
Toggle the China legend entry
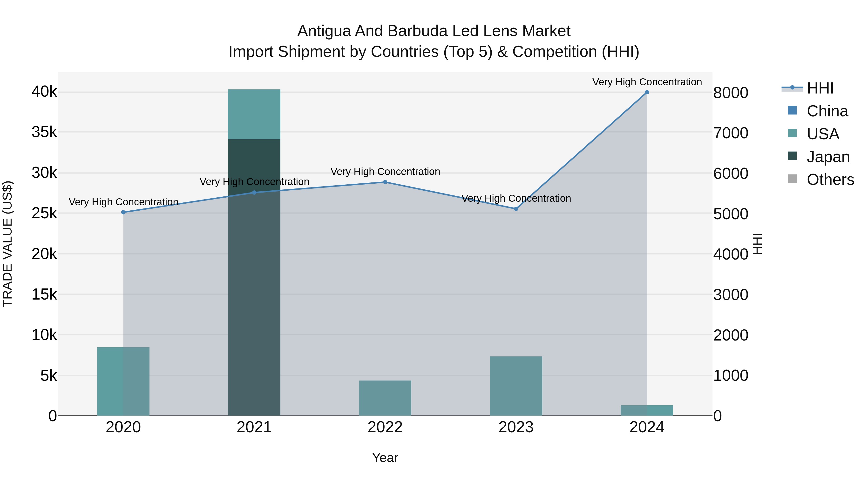pyautogui.click(x=818, y=111)
